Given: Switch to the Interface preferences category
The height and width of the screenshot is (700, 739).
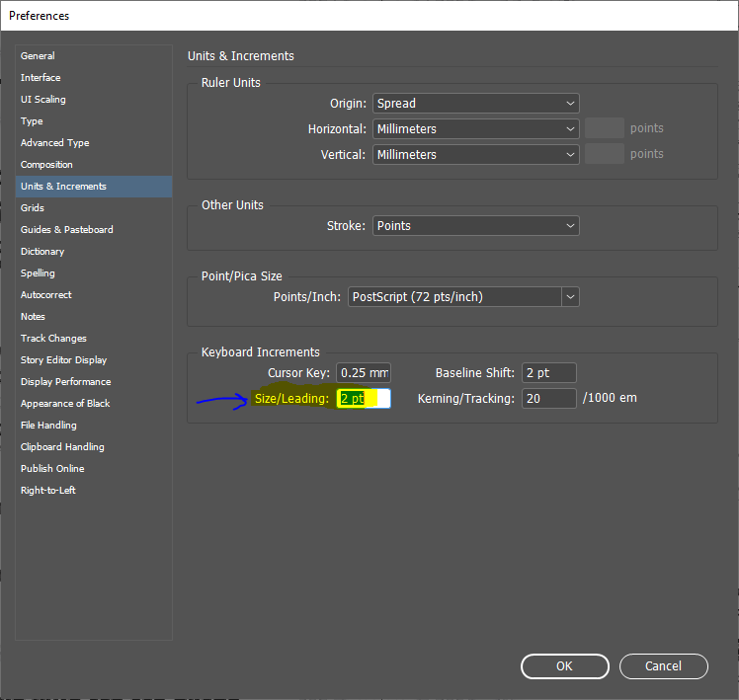Looking at the screenshot, I should 41,78.
